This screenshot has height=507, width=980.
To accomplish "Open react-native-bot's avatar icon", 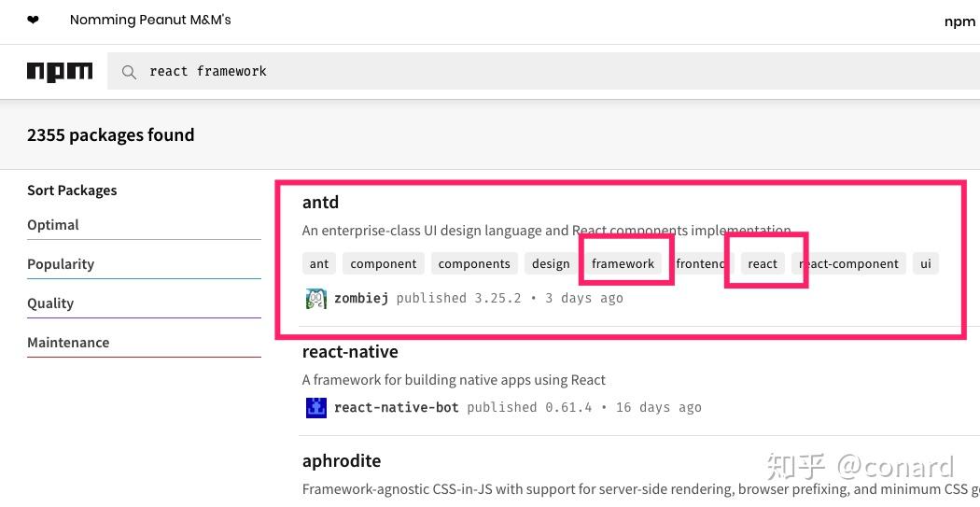I will pos(316,407).
